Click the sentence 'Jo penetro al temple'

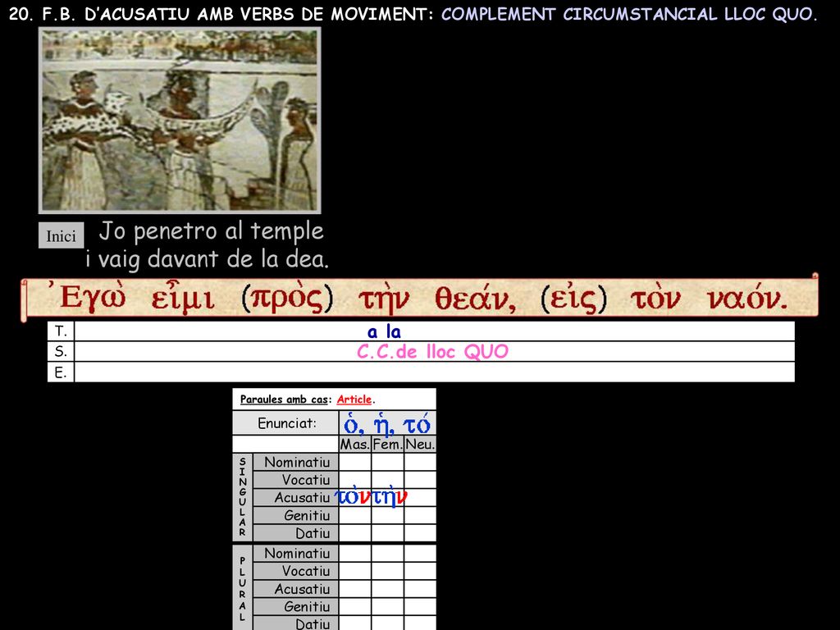pos(211,231)
